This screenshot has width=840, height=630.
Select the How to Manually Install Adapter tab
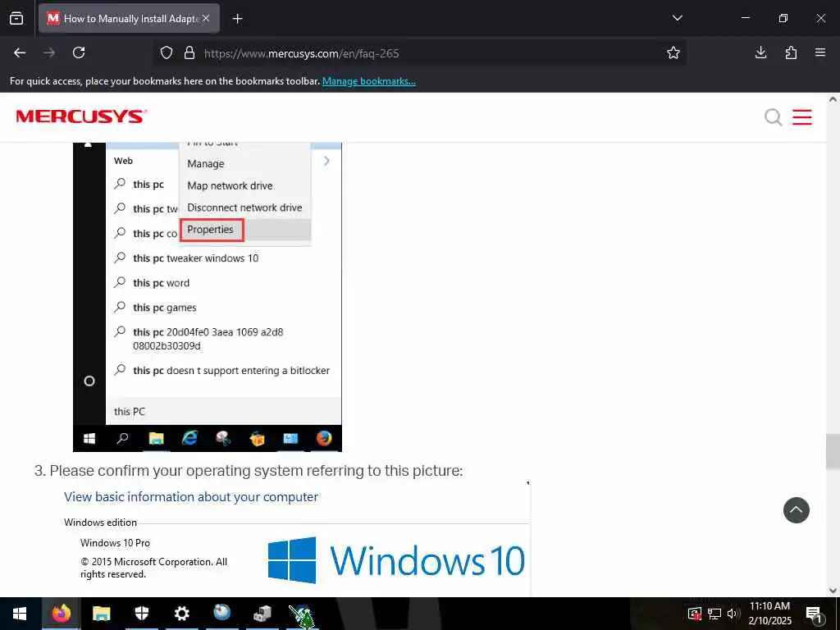(x=129, y=19)
